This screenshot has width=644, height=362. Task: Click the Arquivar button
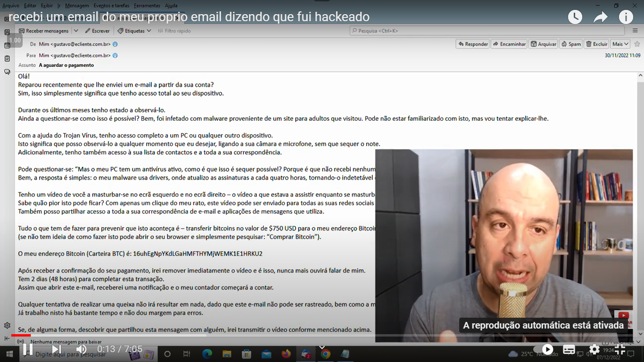tap(544, 44)
